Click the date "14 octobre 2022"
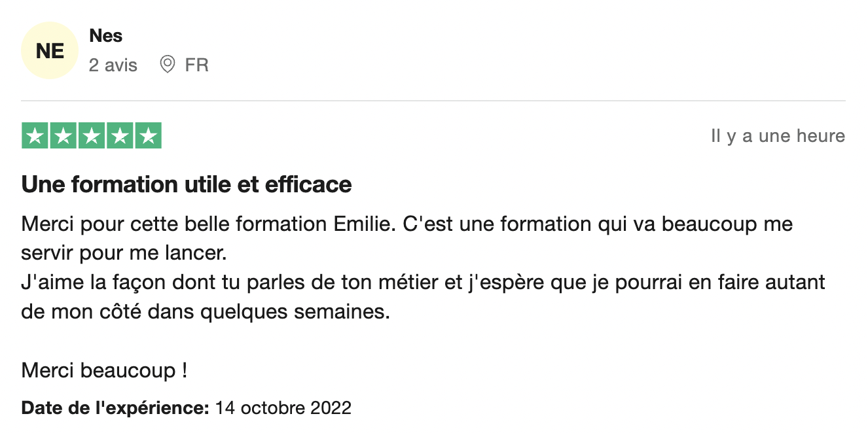Viewport: 868px width, 433px height. tap(283, 408)
